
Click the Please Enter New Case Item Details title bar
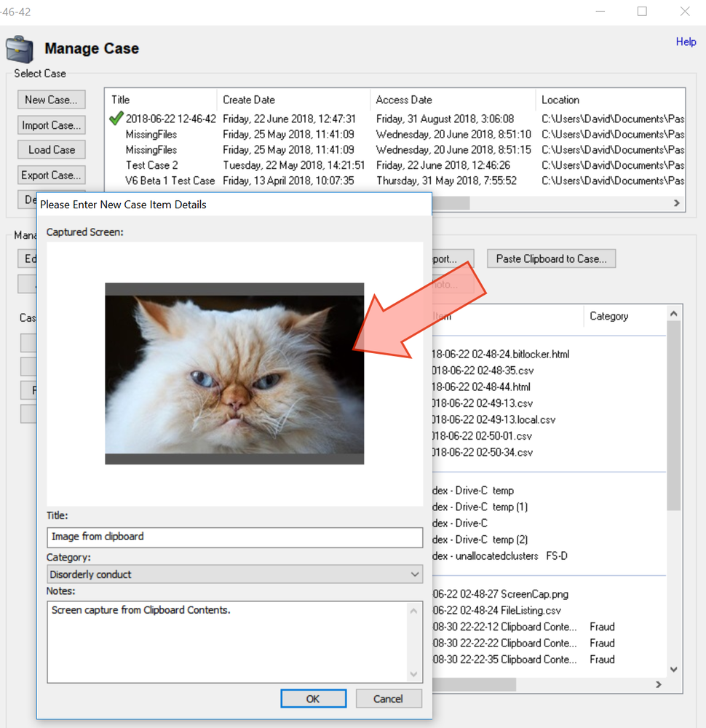tap(234, 205)
